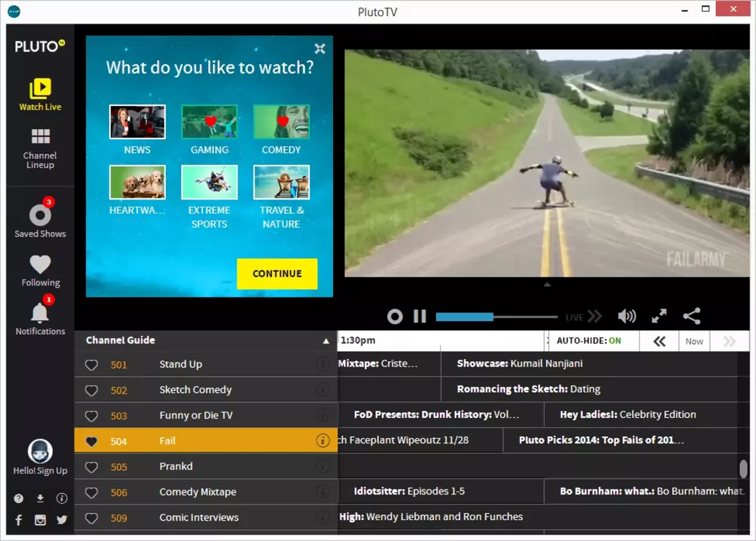Favorite channel 501 Stand Up
The width and height of the screenshot is (756, 541).
click(x=91, y=364)
